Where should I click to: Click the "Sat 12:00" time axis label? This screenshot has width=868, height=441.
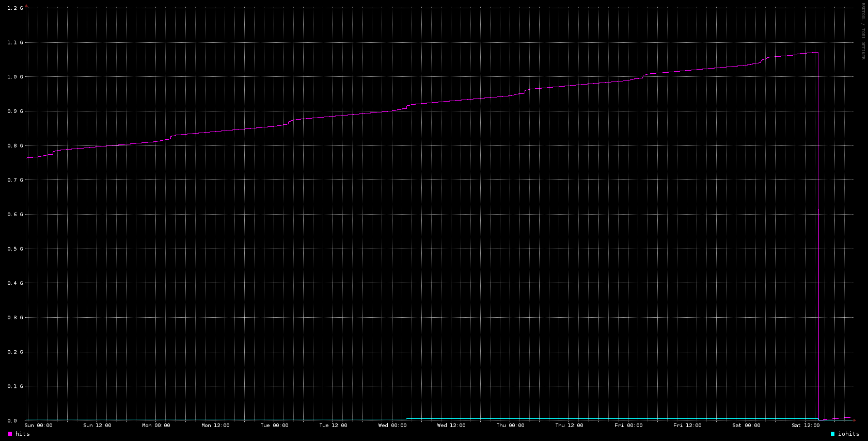(x=806, y=426)
